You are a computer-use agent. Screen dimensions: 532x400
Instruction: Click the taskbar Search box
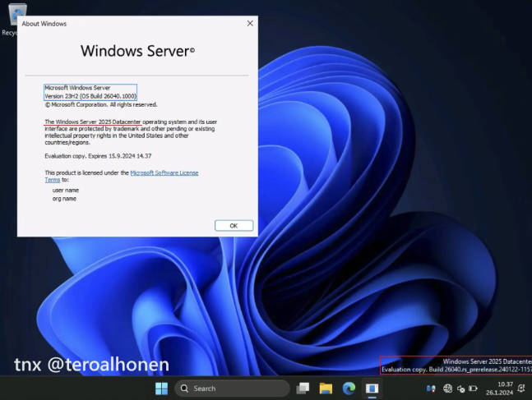[x=233, y=389]
